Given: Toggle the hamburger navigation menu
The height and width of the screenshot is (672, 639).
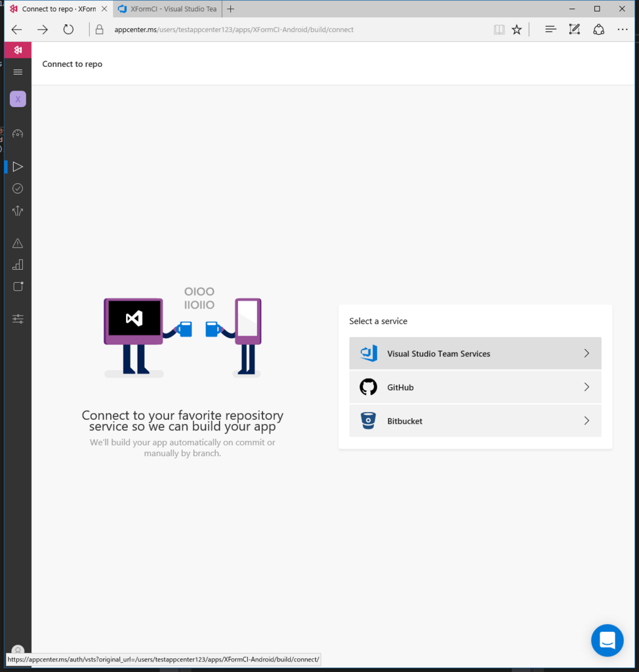Looking at the screenshot, I should [x=18, y=72].
